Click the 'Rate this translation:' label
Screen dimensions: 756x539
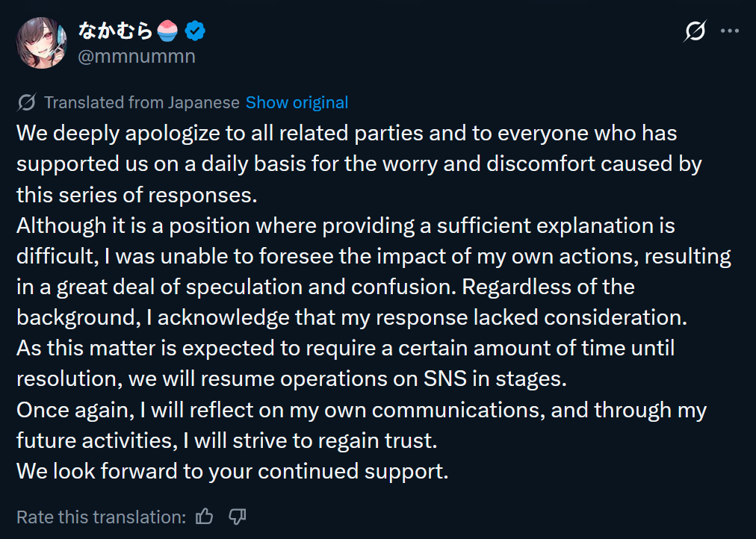coord(101,517)
